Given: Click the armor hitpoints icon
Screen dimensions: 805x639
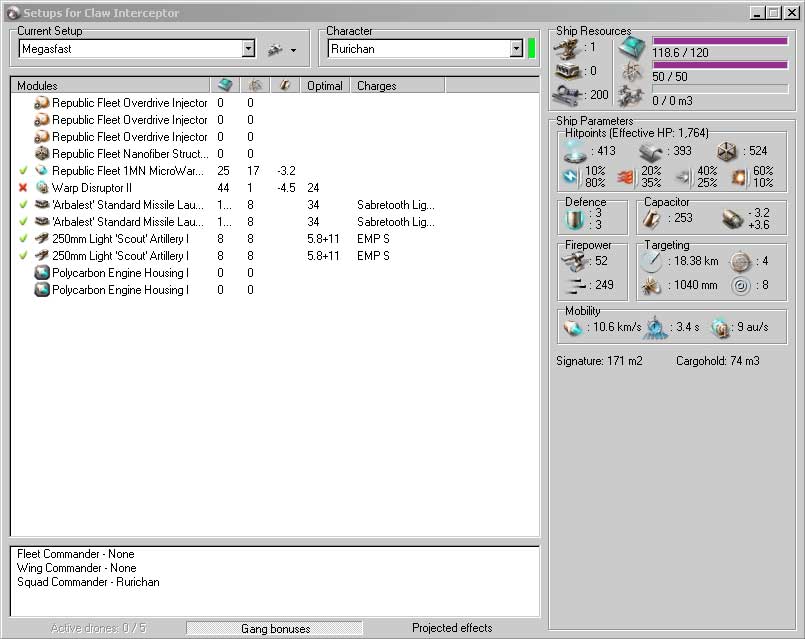Looking at the screenshot, I should pyautogui.click(x=650, y=152).
